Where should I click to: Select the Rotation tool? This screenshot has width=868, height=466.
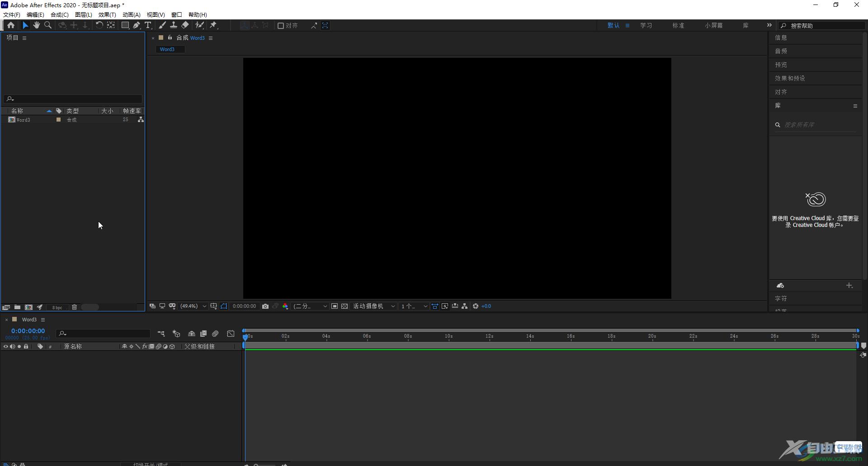[99, 25]
